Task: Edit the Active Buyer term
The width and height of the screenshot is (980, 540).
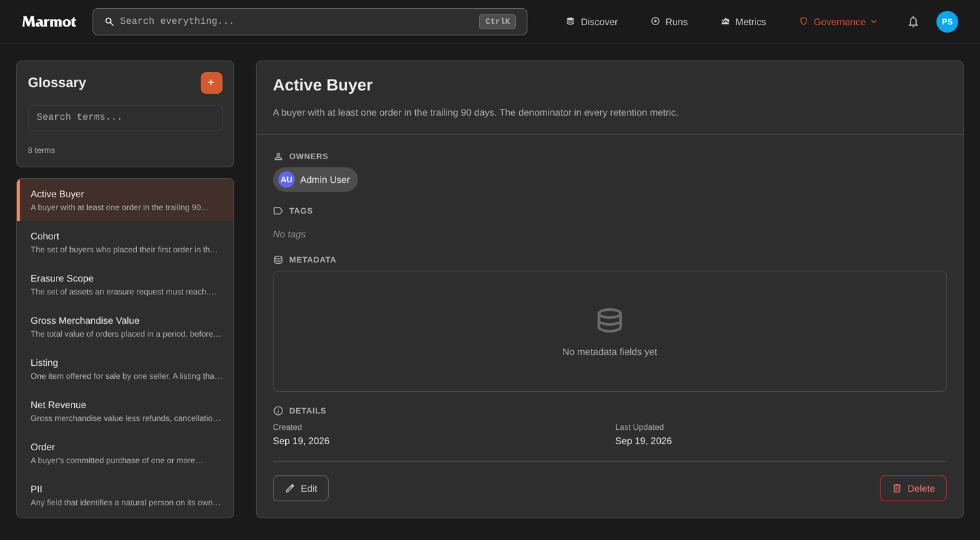Action: [301, 488]
